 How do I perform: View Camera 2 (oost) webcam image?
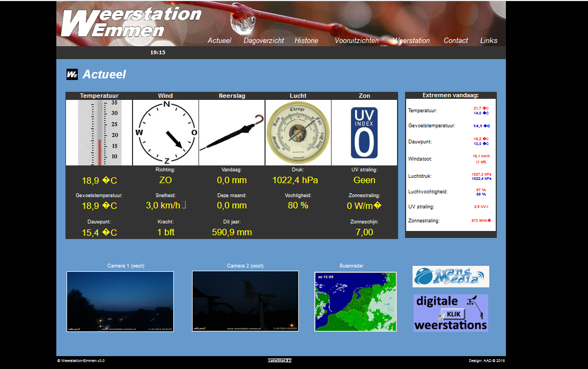click(x=245, y=301)
